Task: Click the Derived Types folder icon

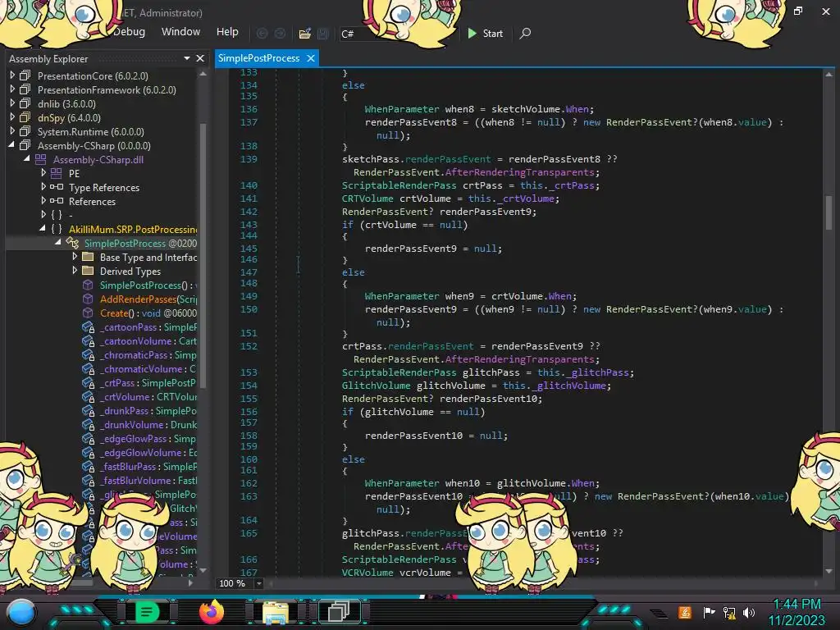Action: coord(88,271)
